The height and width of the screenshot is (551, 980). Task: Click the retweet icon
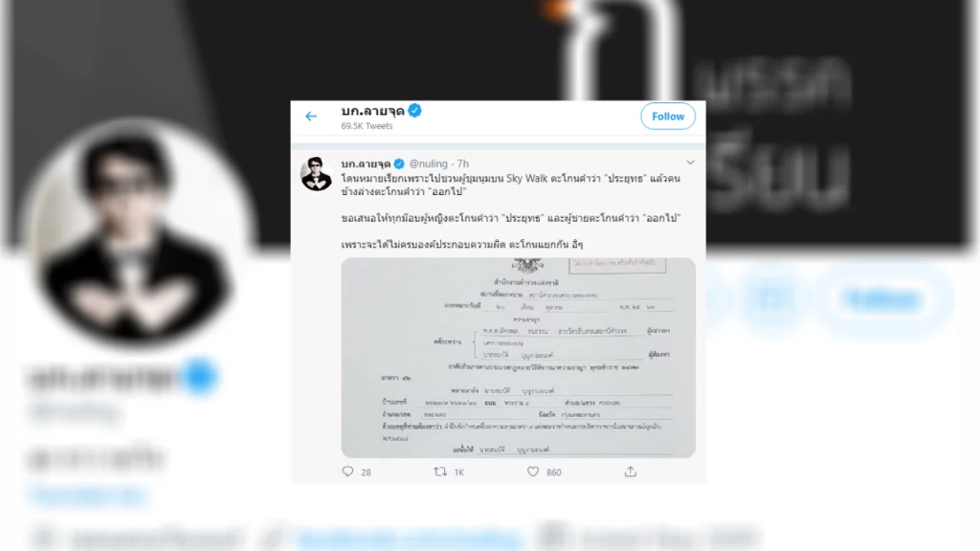point(440,472)
